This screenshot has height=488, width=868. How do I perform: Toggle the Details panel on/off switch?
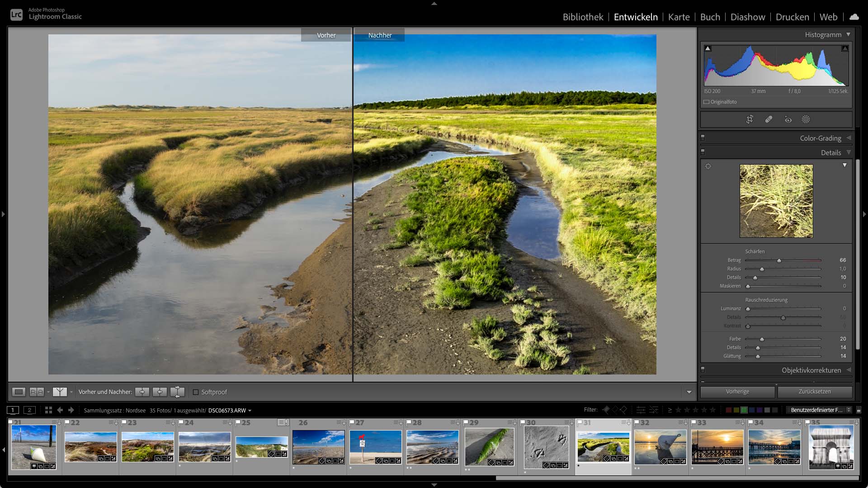click(703, 152)
